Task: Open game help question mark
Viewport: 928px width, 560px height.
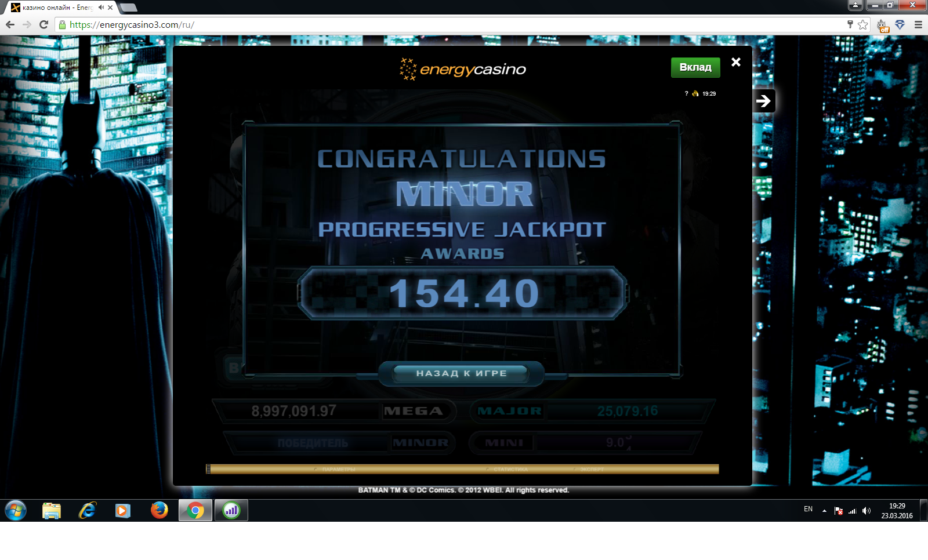Action: point(686,94)
